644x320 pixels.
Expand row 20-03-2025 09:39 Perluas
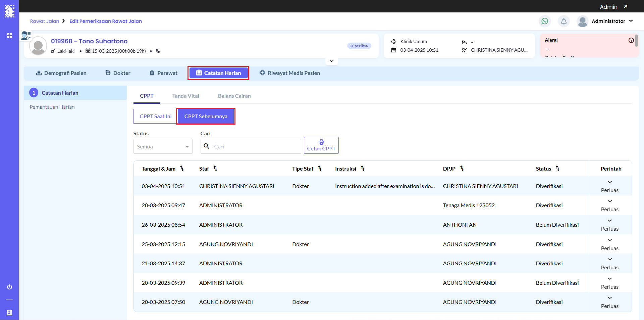pos(609,283)
